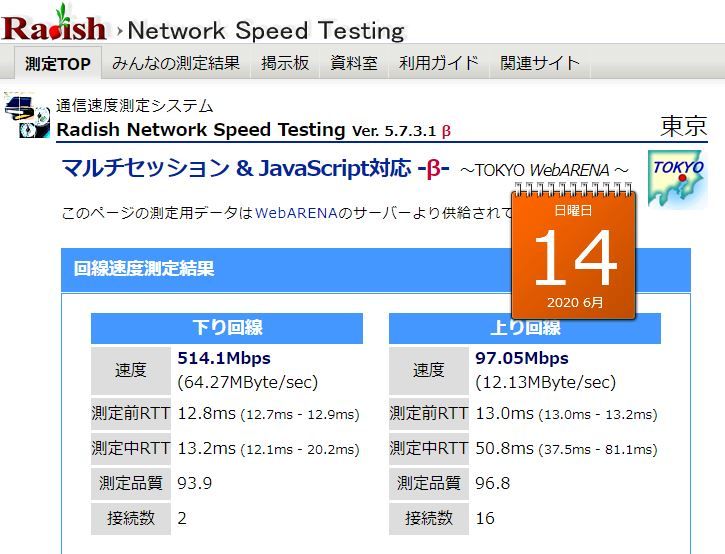The height and width of the screenshot is (554, 725).
Task: Go to the 利用ガイド tab
Action: click(x=439, y=63)
